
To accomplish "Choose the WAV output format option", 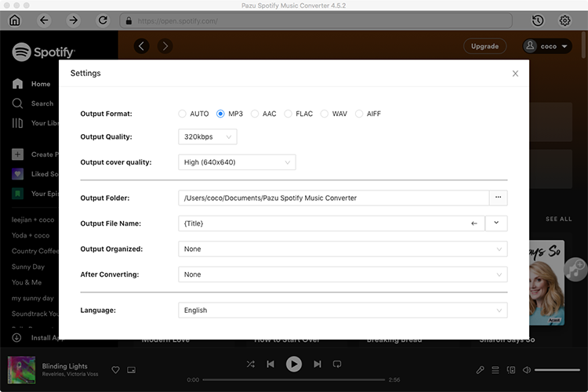I will [325, 114].
